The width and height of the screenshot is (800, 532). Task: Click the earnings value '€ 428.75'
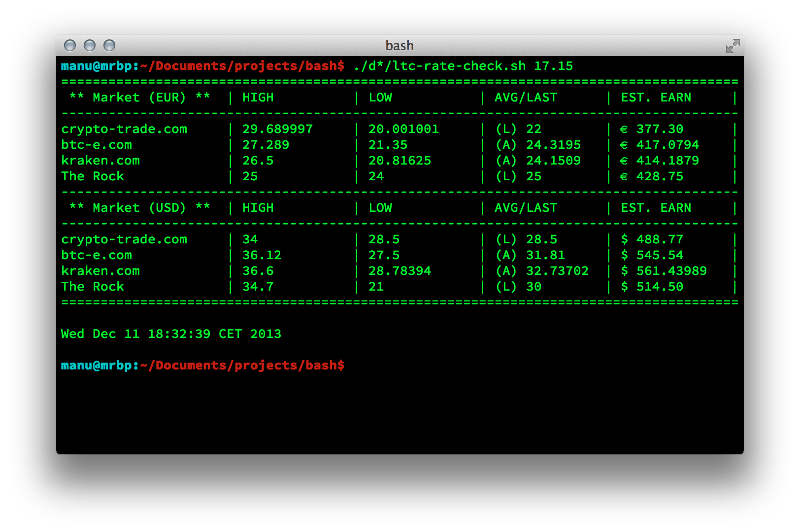tap(652, 176)
